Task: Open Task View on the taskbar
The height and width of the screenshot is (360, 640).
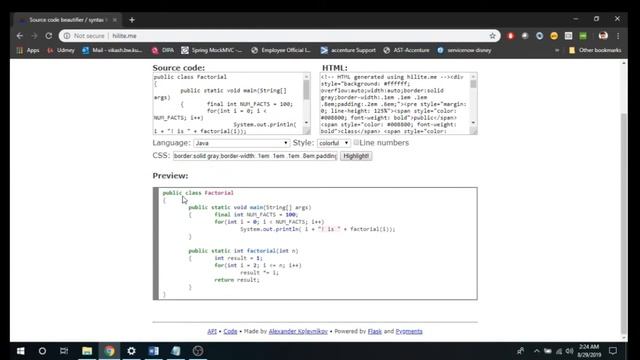Action: pyautogui.click(x=64, y=351)
